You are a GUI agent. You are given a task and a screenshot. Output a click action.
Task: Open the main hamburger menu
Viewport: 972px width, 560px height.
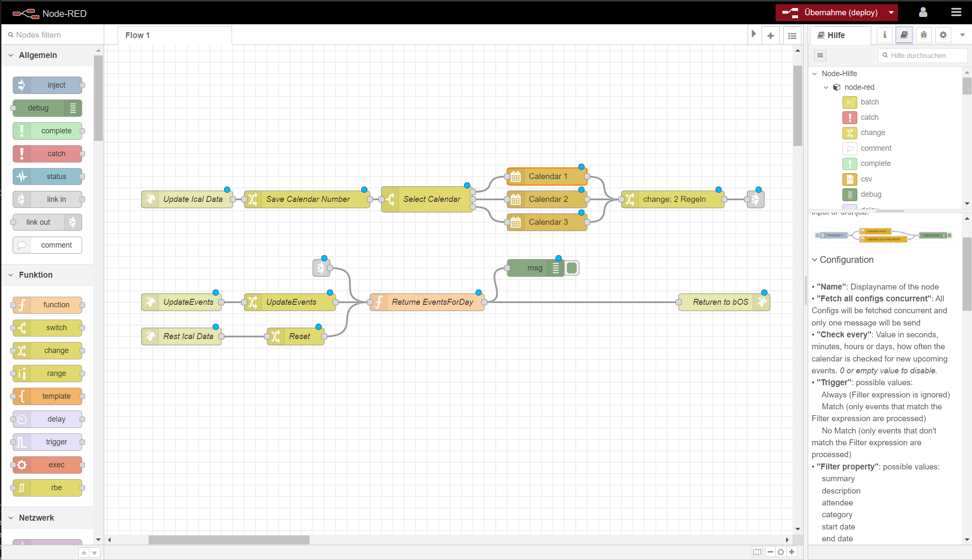[x=956, y=12]
